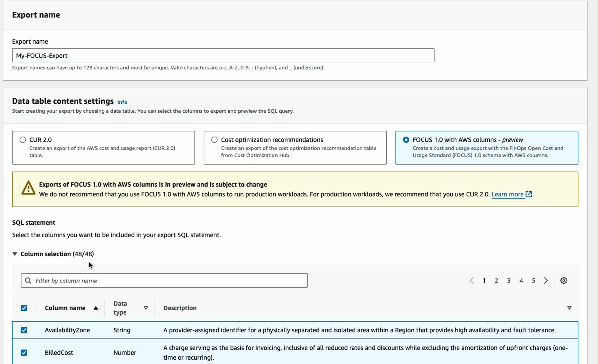
Task: Select Cost optimization recommendations radio
Action: 214,140
